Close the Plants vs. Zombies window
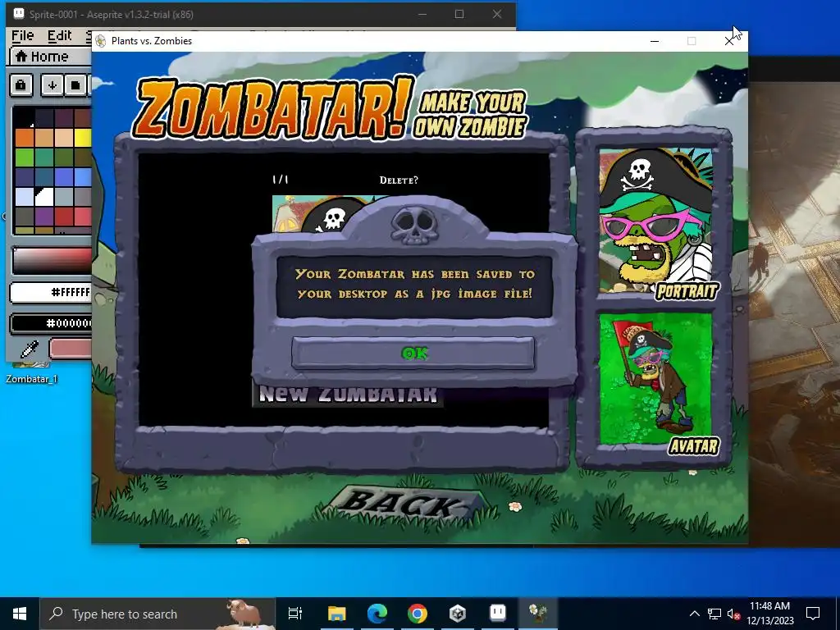The width and height of the screenshot is (840, 630). 729,41
